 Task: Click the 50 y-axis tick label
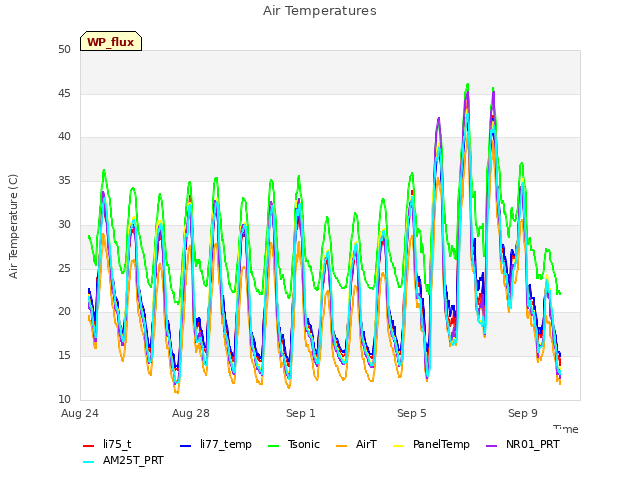click(x=64, y=49)
